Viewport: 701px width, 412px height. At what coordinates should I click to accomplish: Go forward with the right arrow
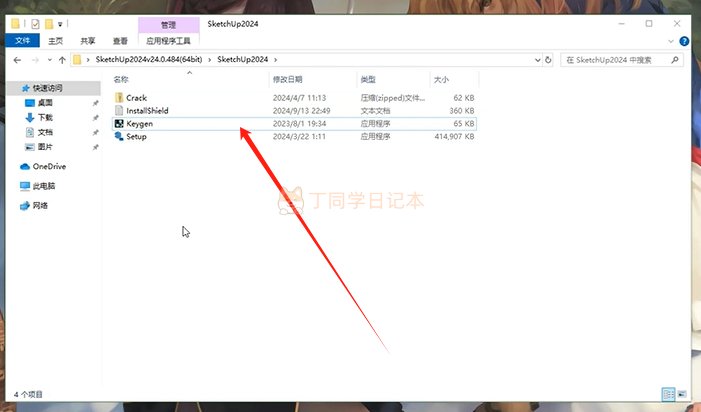point(35,60)
